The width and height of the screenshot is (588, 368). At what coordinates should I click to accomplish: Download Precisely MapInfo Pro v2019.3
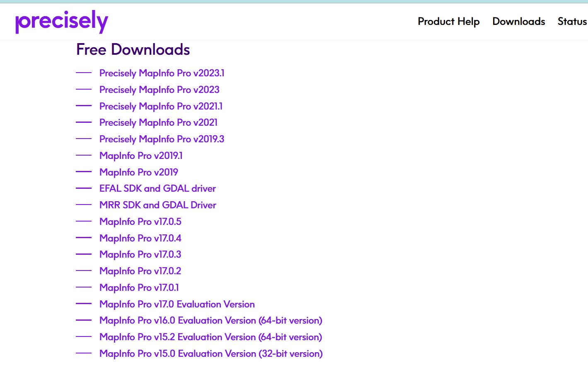[162, 139]
